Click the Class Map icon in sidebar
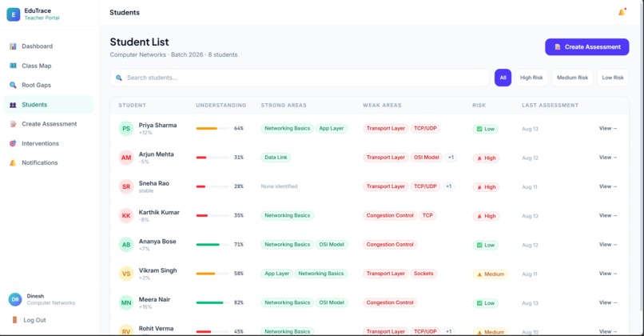 (x=13, y=66)
